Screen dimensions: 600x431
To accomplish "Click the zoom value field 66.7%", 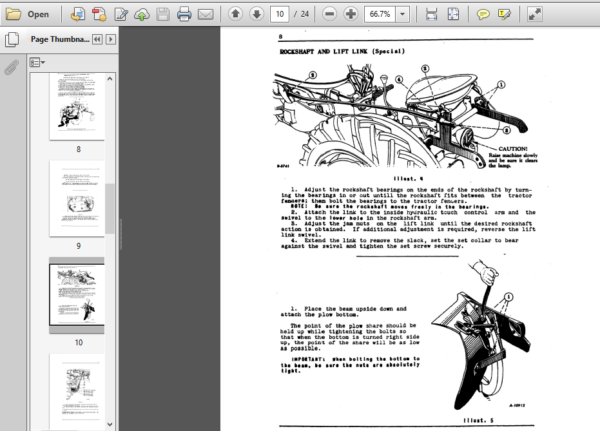I will [x=380, y=15].
